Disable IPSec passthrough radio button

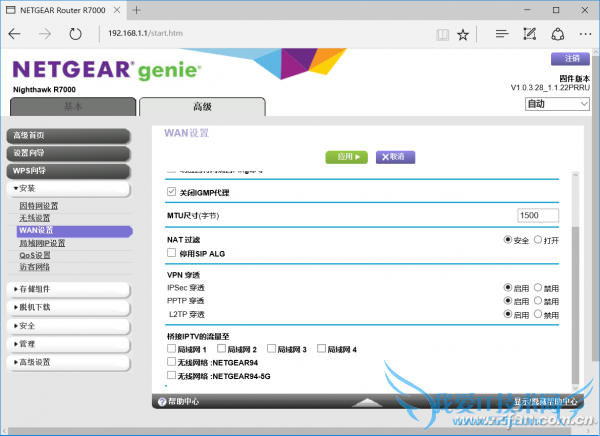click(538, 287)
